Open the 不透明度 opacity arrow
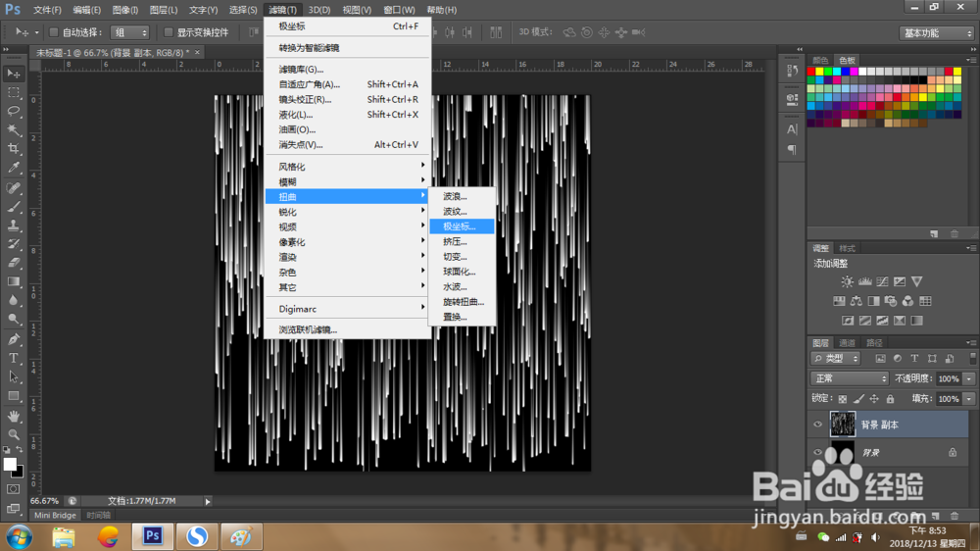 969,378
